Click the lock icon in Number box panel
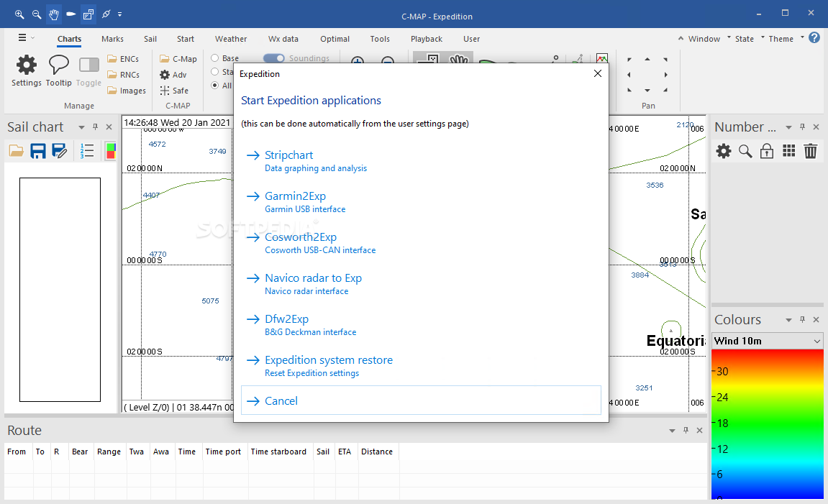The width and height of the screenshot is (828, 504). click(767, 152)
